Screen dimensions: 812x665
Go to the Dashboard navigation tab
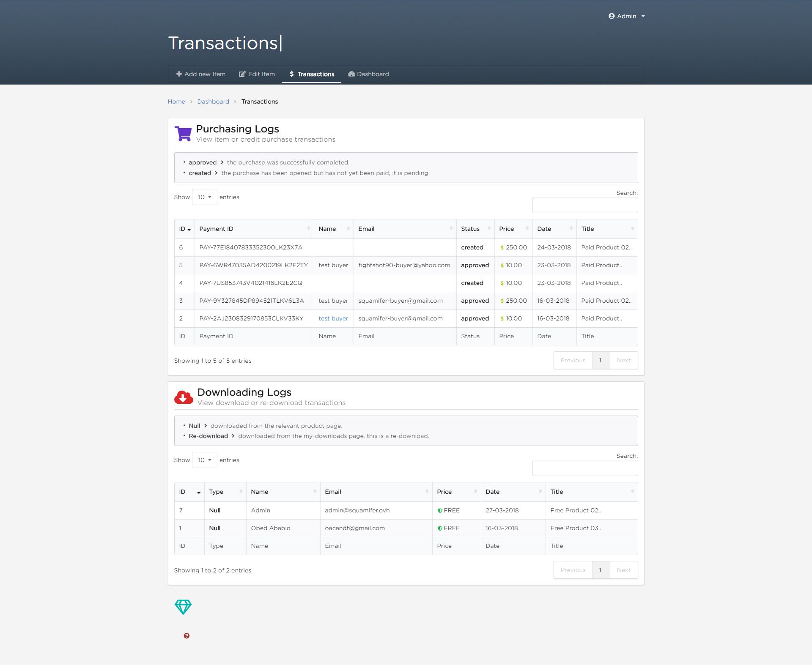(368, 74)
